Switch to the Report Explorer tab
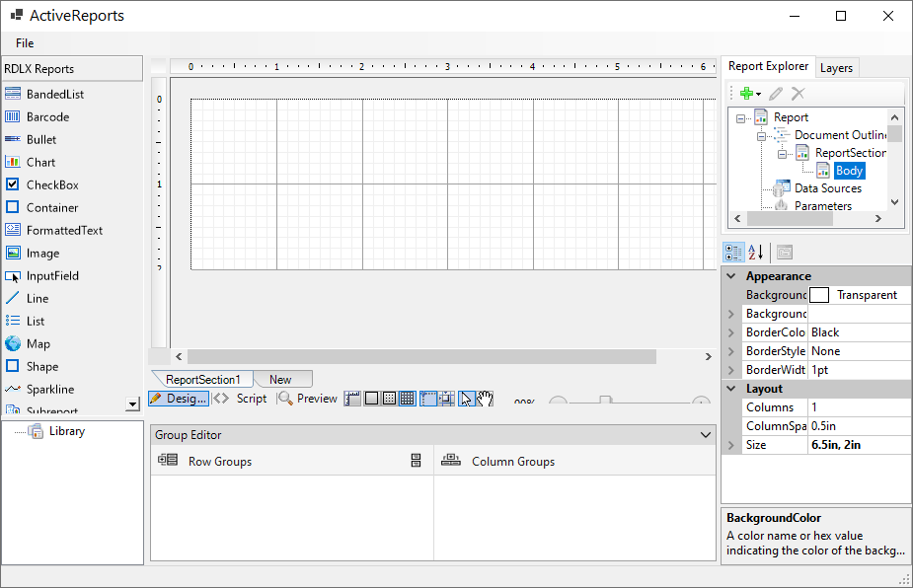 point(768,66)
